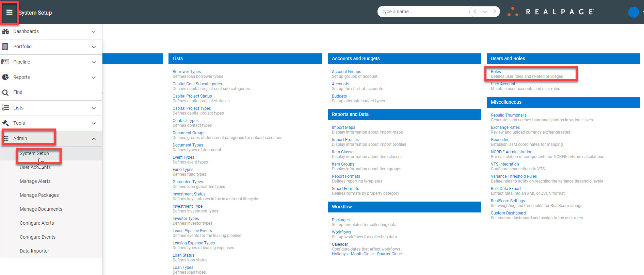Open the RealScore Settings link

coord(508,201)
